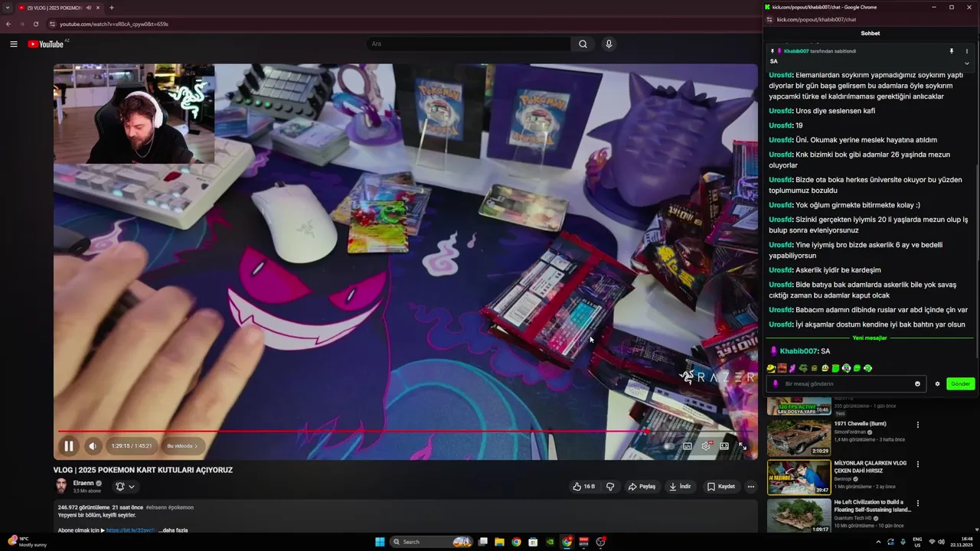Open 1971 Chevelle (Burnt) video thumbnail
The width and height of the screenshot is (980, 551).
pos(799,438)
